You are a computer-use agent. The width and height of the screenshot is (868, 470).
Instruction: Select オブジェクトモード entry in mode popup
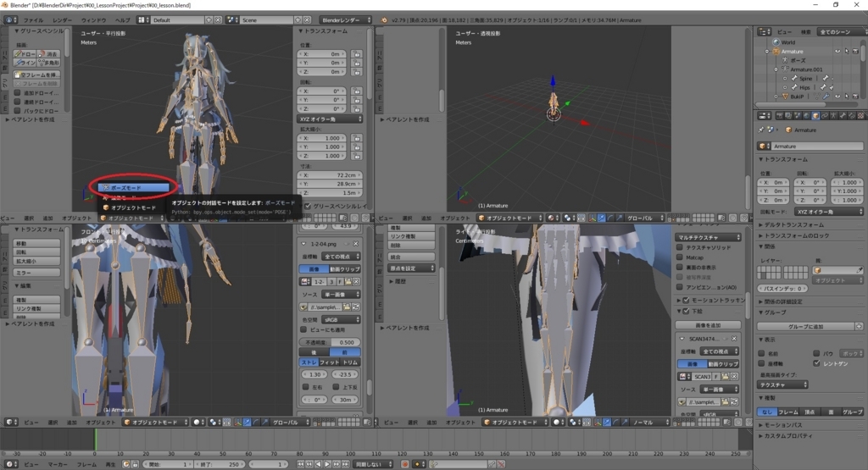(133, 207)
